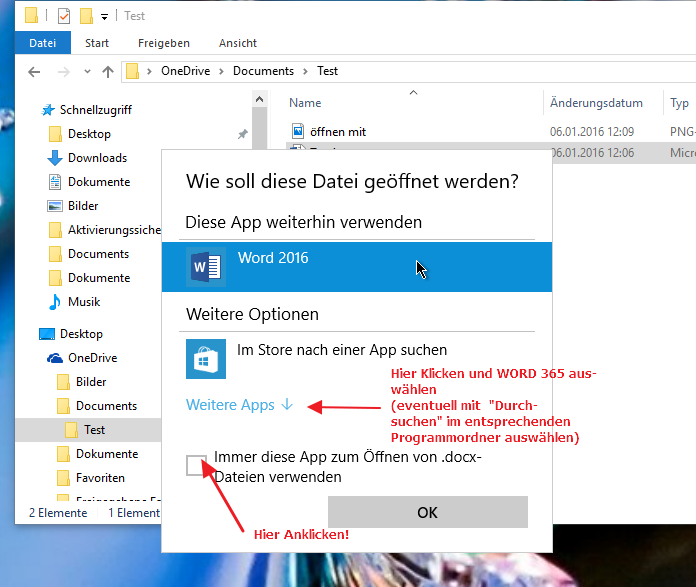The height and width of the screenshot is (587, 696).
Task: Select Favoriten in navigation tree
Action: [x=100, y=478]
